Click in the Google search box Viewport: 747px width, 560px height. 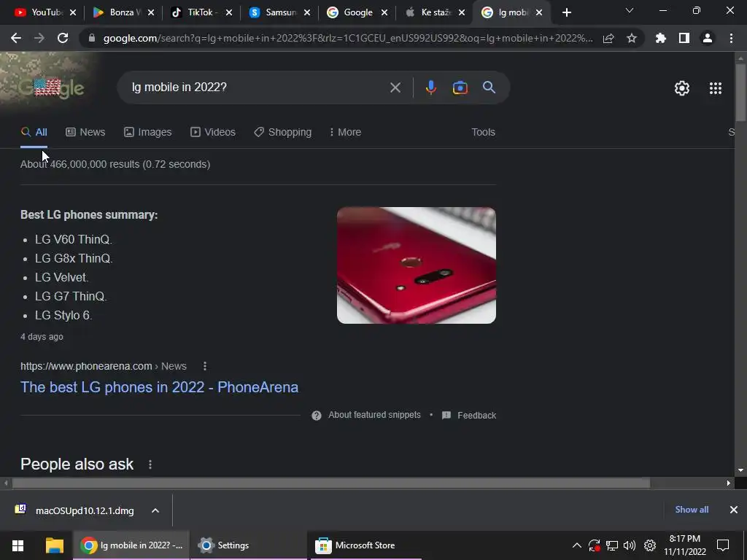coord(258,87)
